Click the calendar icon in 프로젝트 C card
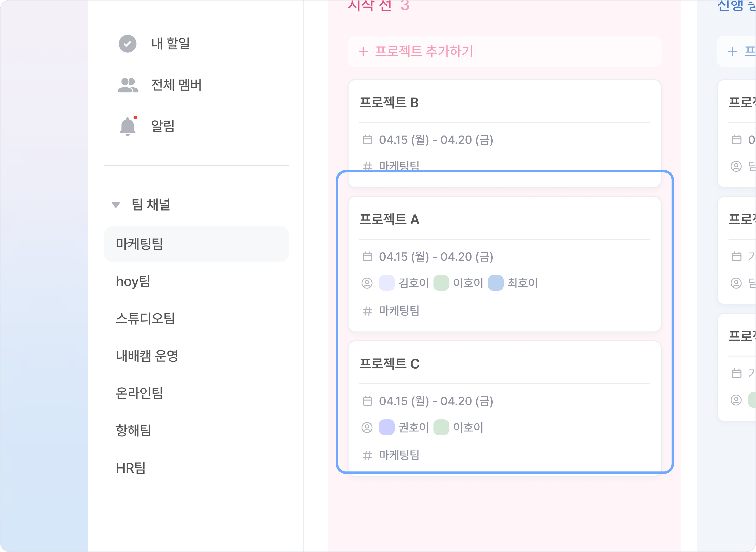The image size is (756, 552). (367, 401)
